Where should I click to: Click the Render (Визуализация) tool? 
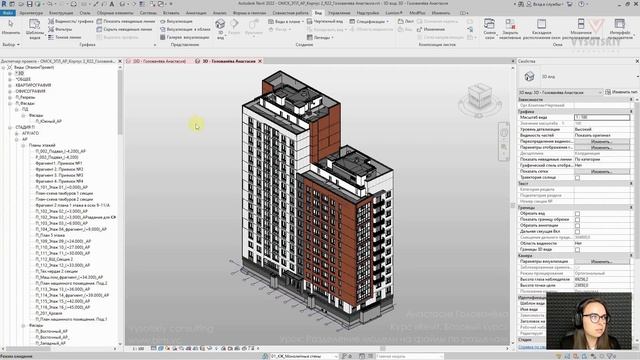tap(176, 21)
